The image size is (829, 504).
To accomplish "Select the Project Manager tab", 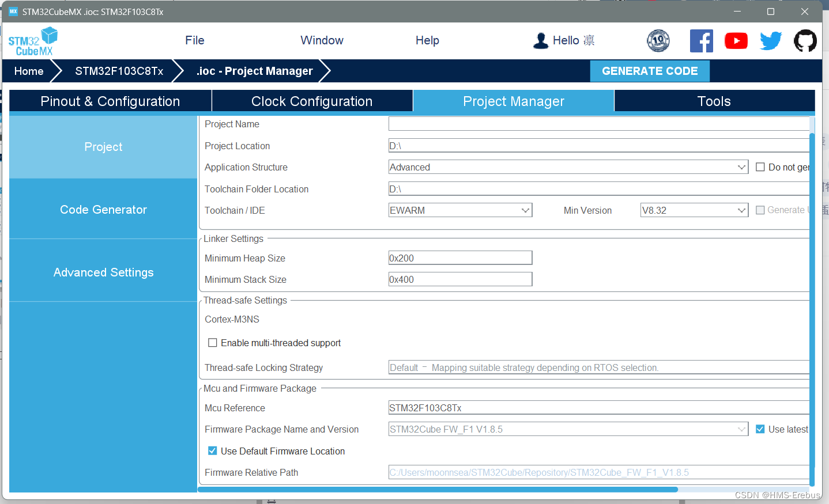I will click(514, 101).
